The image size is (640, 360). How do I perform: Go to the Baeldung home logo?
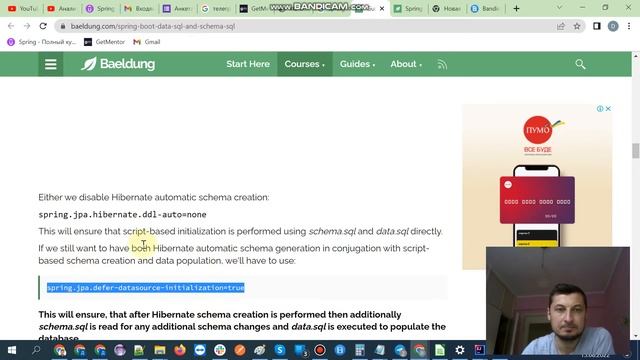click(x=118, y=64)
